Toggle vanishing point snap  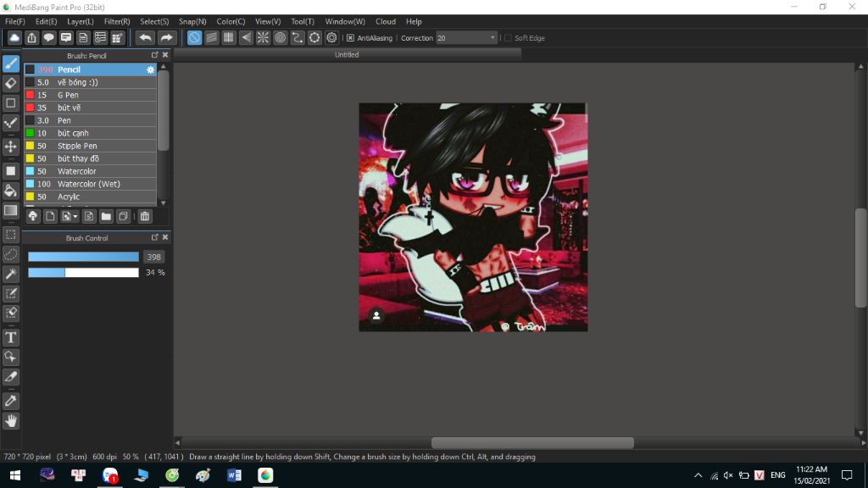click(246, 37)
